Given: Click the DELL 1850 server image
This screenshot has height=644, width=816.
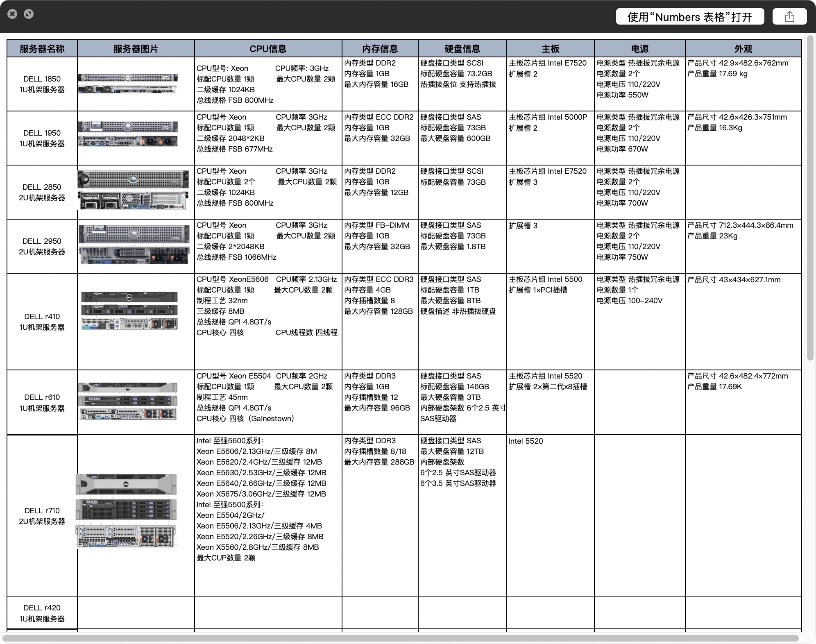Looking at the screenshot, I should (x=128, y=84).
